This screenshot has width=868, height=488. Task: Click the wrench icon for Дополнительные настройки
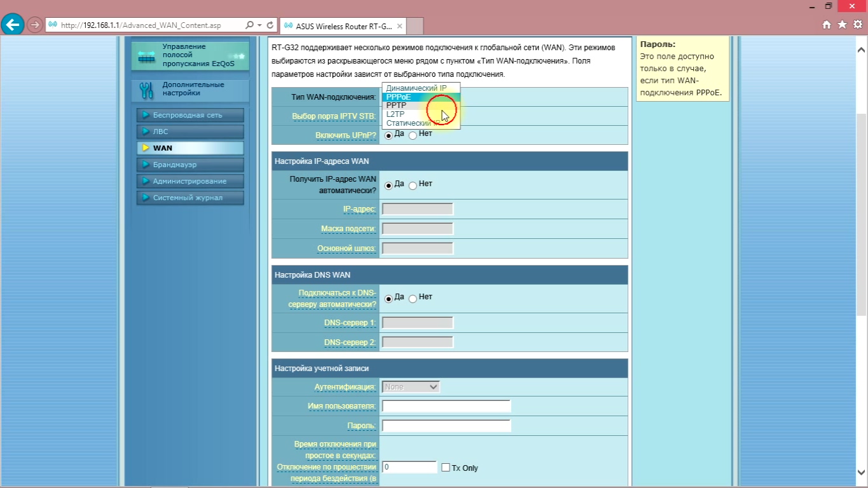click(146, 90)
